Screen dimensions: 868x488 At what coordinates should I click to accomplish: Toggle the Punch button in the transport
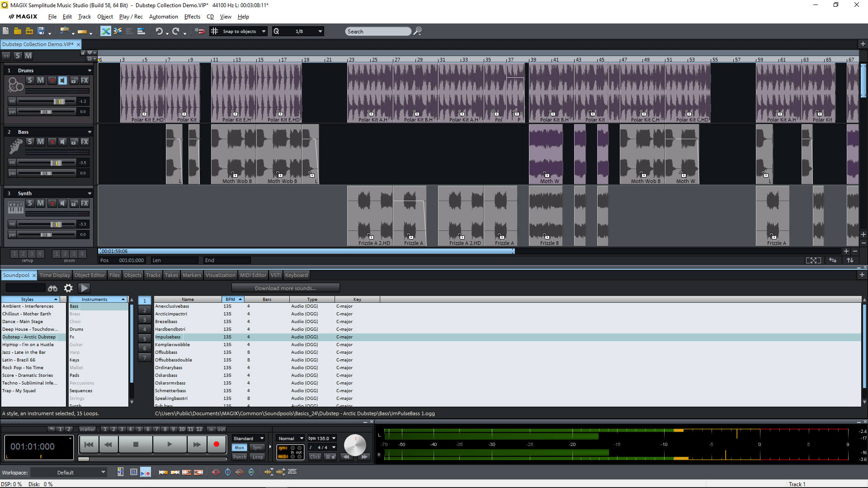[239, 457]
